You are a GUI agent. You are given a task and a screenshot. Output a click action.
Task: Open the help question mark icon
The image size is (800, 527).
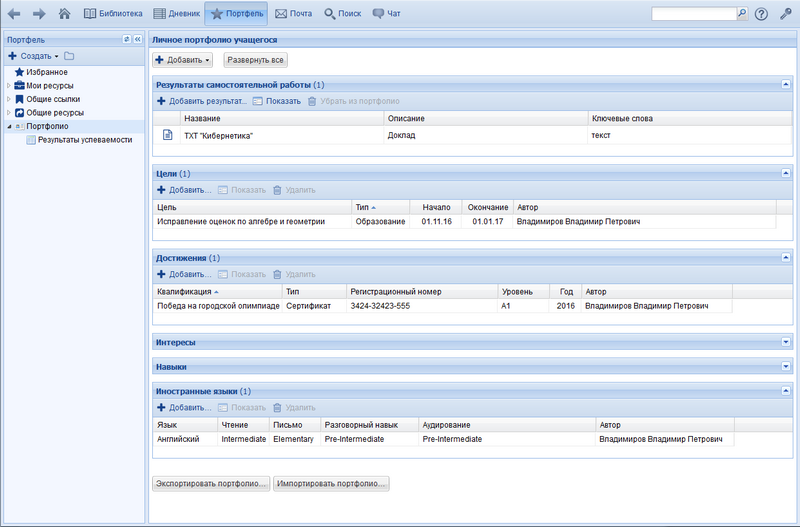pos(762,14)
